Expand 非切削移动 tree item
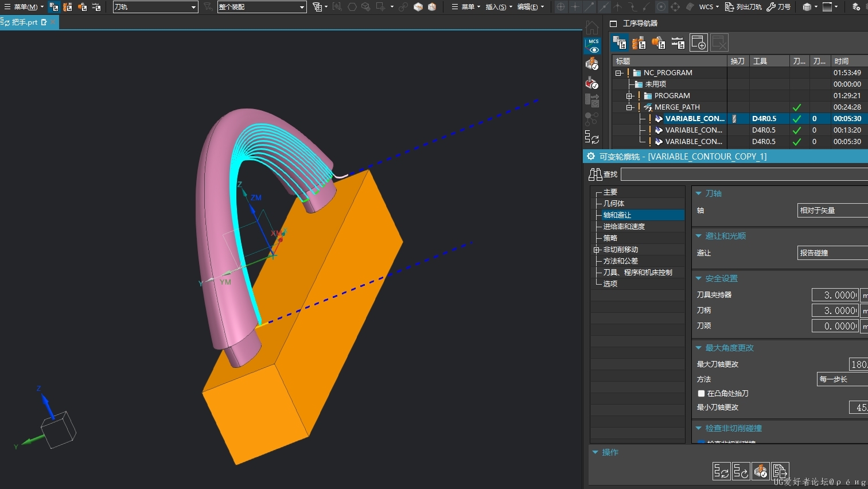The width and height of the screenshot is (868, 489). (x=596, y=250)
